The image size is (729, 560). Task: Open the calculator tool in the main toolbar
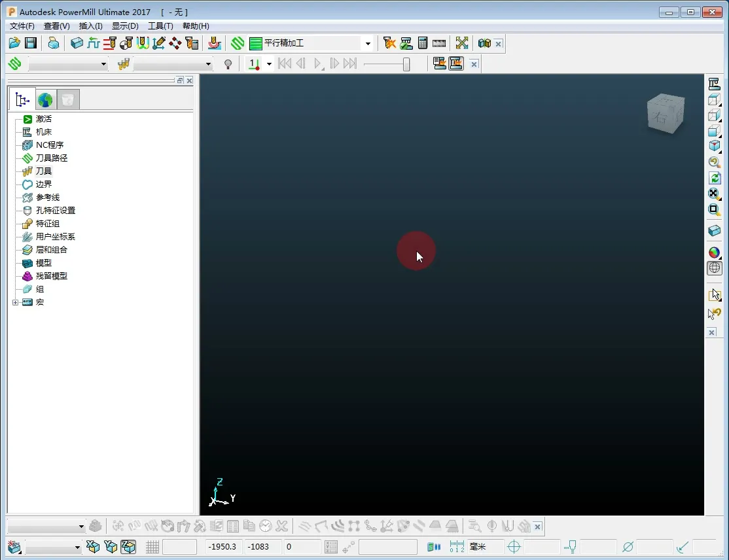pyautogui.click(x=423, y=43)
